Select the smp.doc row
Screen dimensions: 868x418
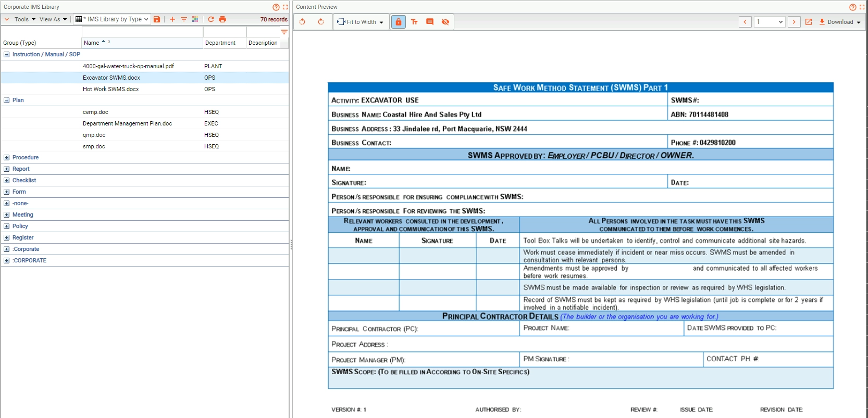tap(145, 146)
